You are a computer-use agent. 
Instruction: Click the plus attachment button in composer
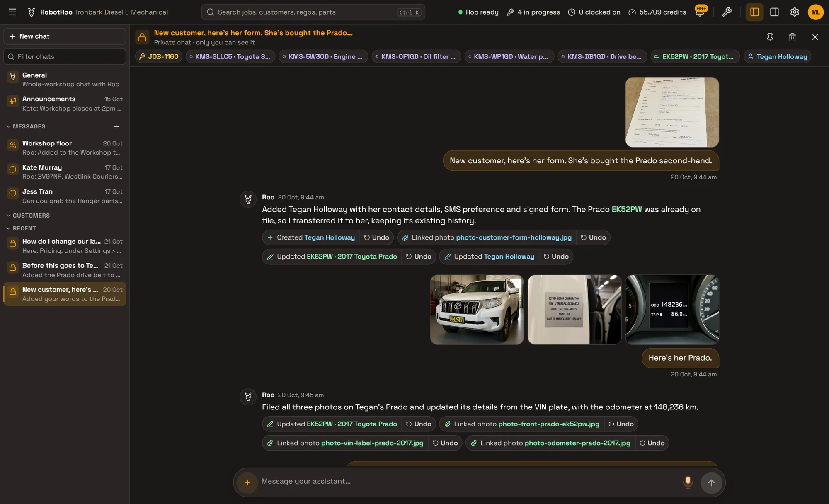[247, 483]
